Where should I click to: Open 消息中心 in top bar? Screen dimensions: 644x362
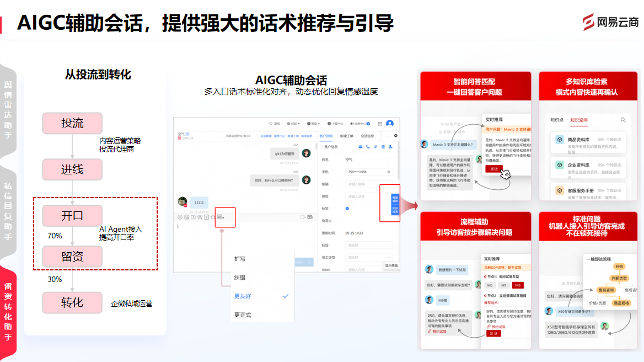[360, 124]
